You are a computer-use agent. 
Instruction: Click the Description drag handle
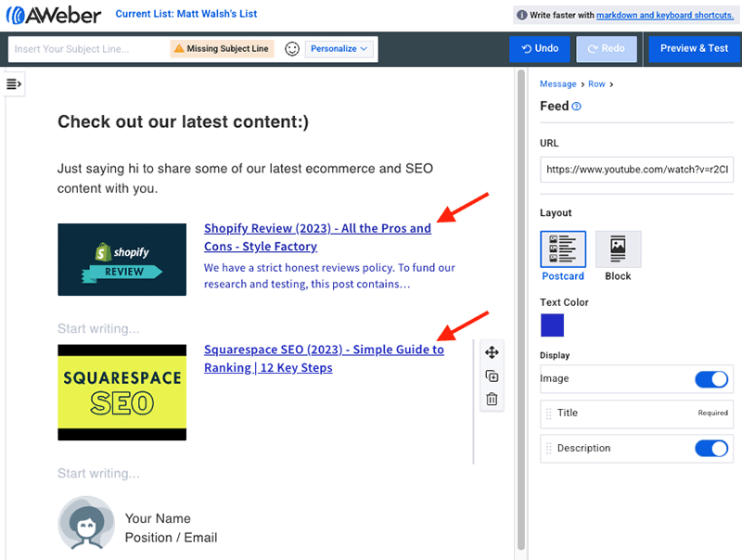click(x=548, y=449)
